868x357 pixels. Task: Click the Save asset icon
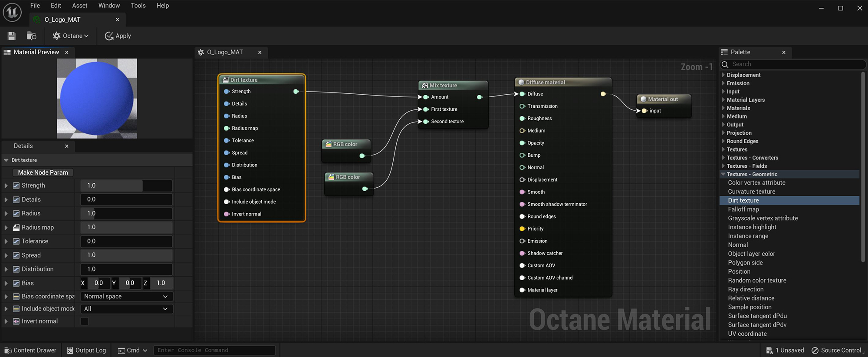pos(12,36)
